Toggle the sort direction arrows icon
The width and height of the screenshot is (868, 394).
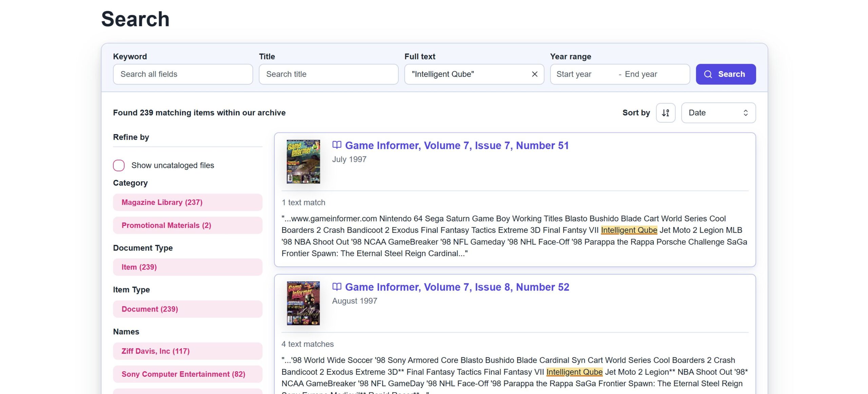(x=666, y=113)
